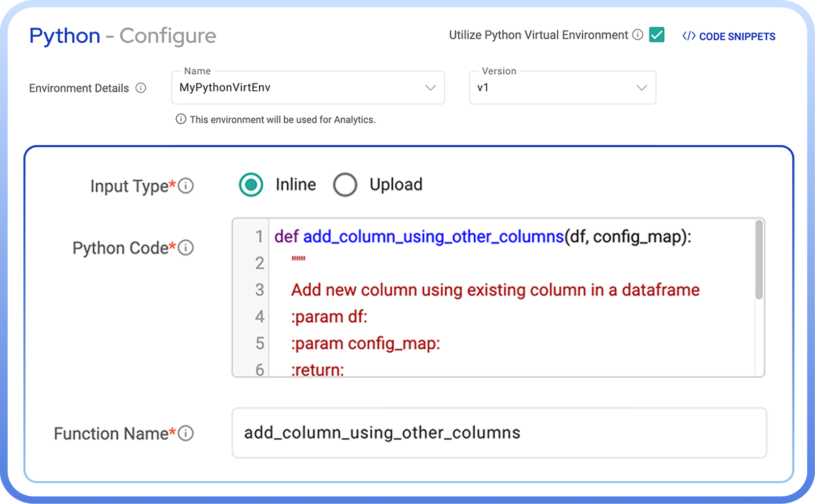Viewport: 815px width, 504px height.
Task: Click info icon next to Input Type
Action: (x=186, y=186)
